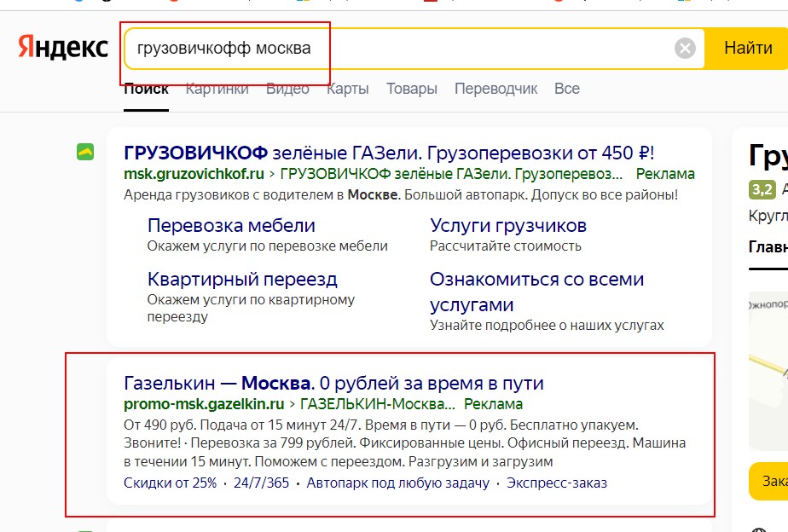Expand the Все services menu

tap(566, 89)
